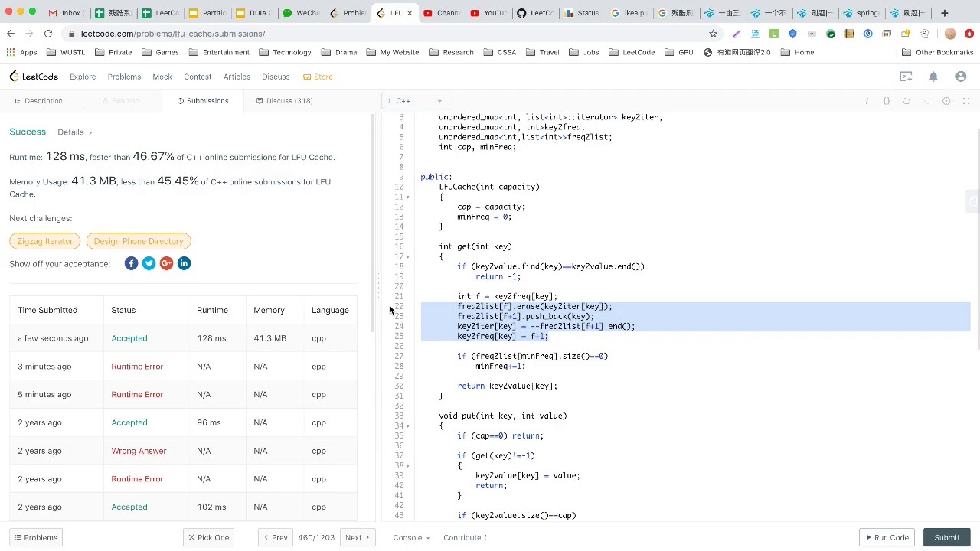Open a new browser tab
Screen dimensions: 980x551
(x=944, y=13)
